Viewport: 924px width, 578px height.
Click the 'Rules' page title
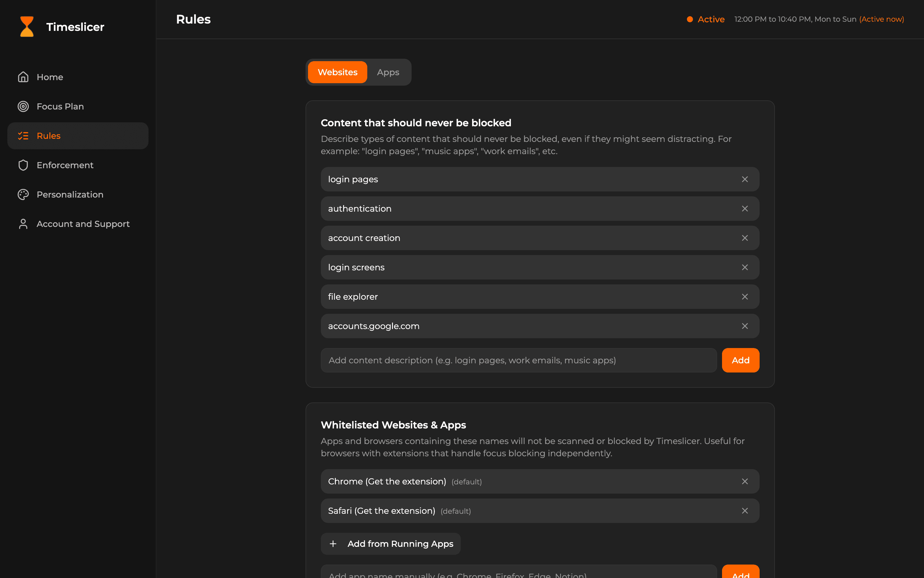pyautogui.click(x=193, y=19)
